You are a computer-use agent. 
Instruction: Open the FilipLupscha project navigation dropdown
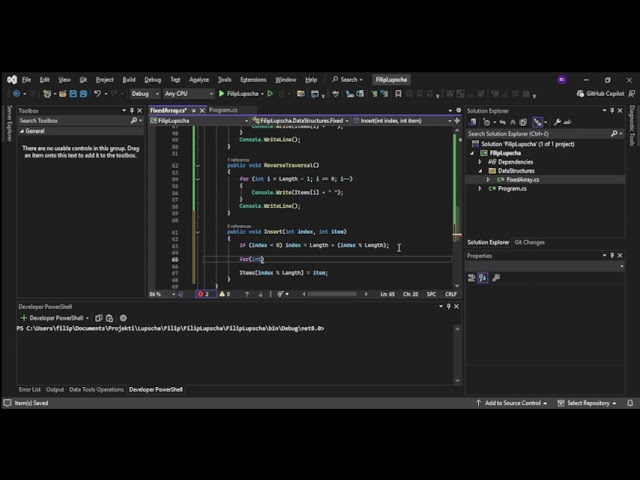pyautogui.click(x=199, y=121)
